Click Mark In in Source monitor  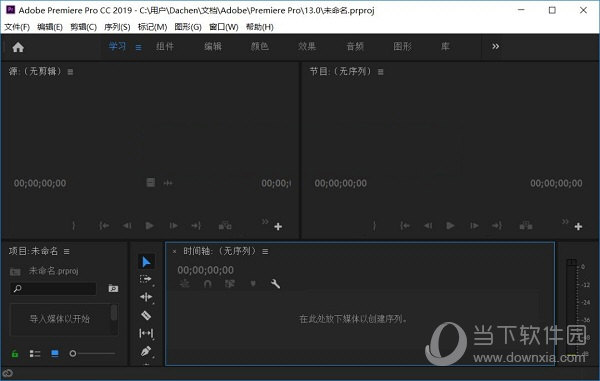click(73, 226)
